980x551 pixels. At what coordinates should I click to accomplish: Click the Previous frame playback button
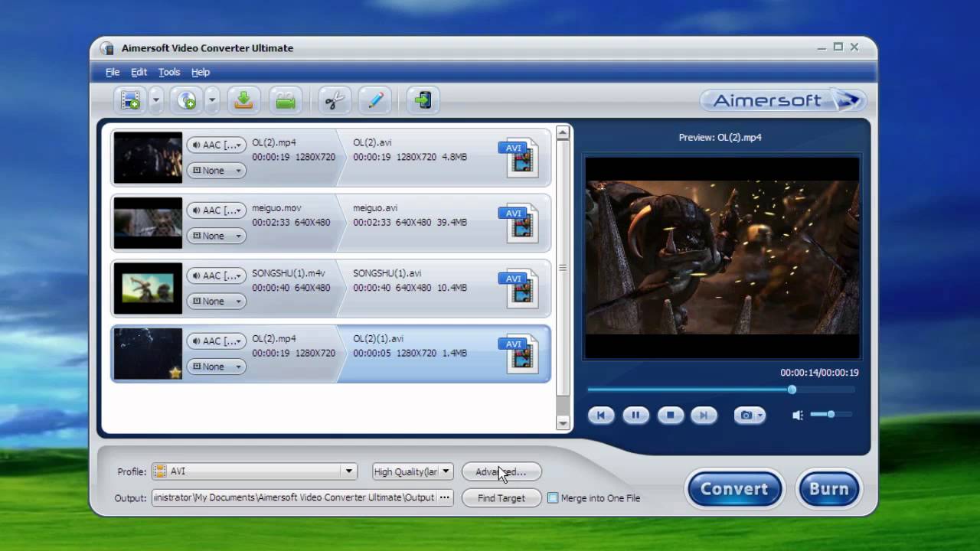601,416
